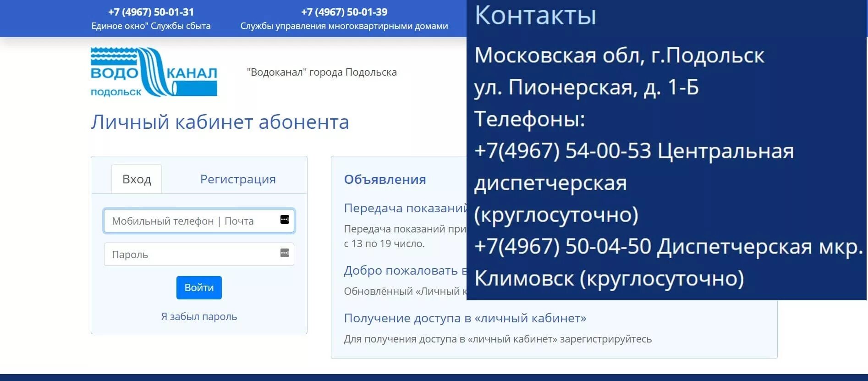Open the Регистрация tab

click(x=238, y=179)
